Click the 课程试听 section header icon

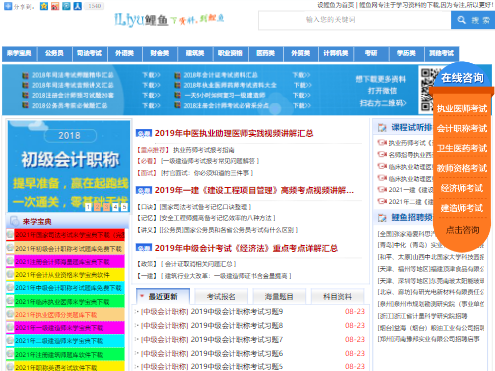coord(382,127)
